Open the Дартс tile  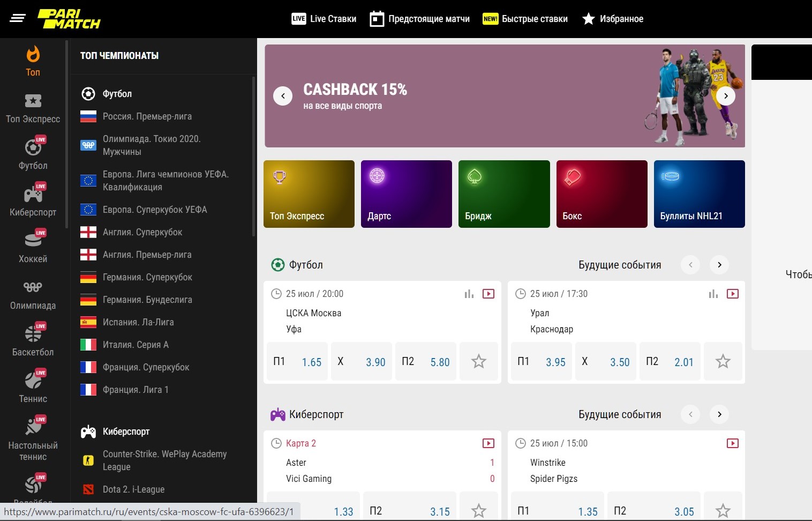(407, 194)
